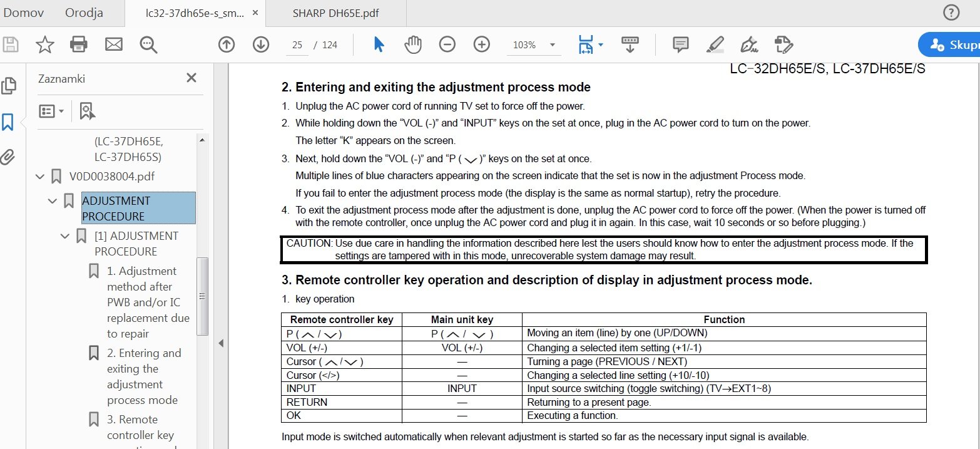This screenshot has width=980, height=449.
Task: Collapse the V0D0038004.pdf bookmark
Action: 40,177
